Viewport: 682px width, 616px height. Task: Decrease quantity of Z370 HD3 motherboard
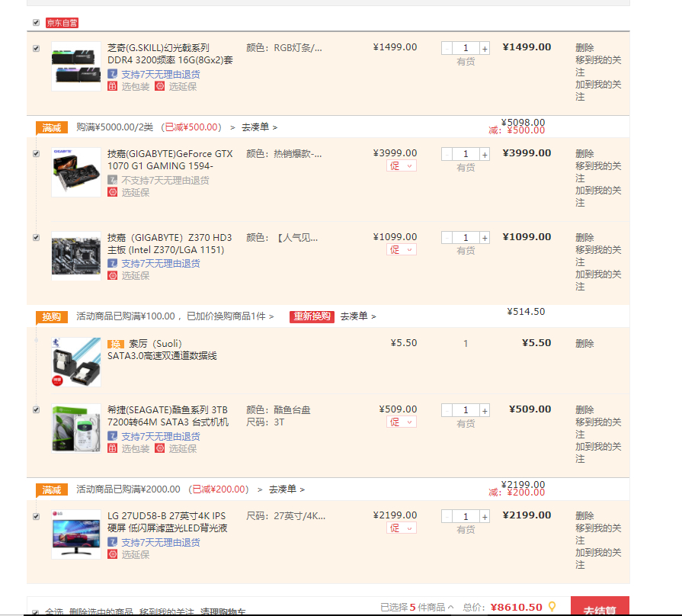click(447, 238)
